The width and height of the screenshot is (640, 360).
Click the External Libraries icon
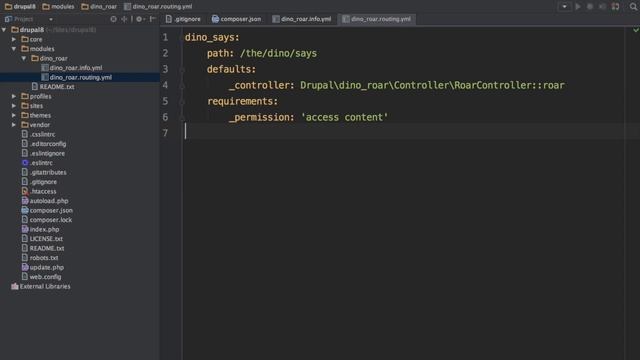[x=15, y=286]
